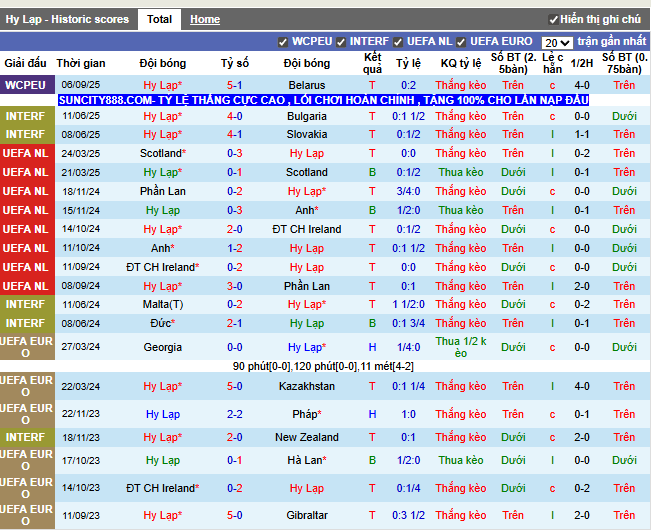Click the Kazakhstan team name
This screenshot has width=651, height=530.
(307, 386)
